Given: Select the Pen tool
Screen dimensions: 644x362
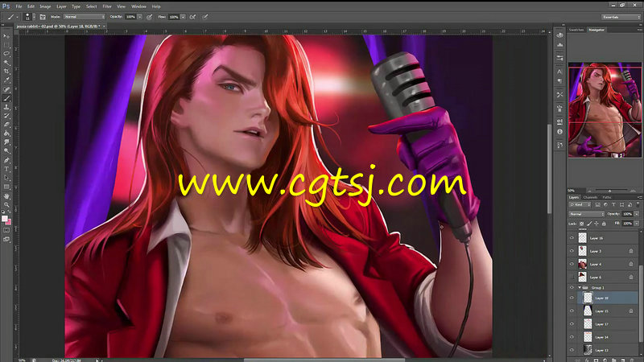Looking at the screenshot, I should pyautogui.click(x=6, y=160).
